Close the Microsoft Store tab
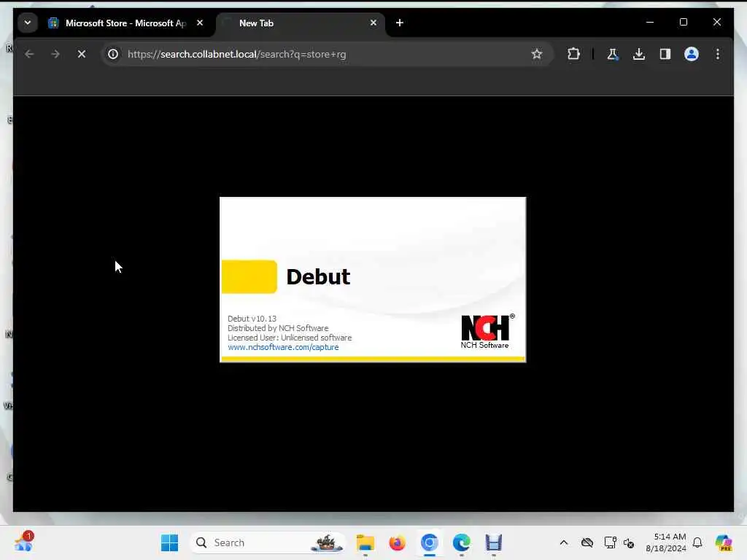 pyautogui.click(x=200, y=23)
